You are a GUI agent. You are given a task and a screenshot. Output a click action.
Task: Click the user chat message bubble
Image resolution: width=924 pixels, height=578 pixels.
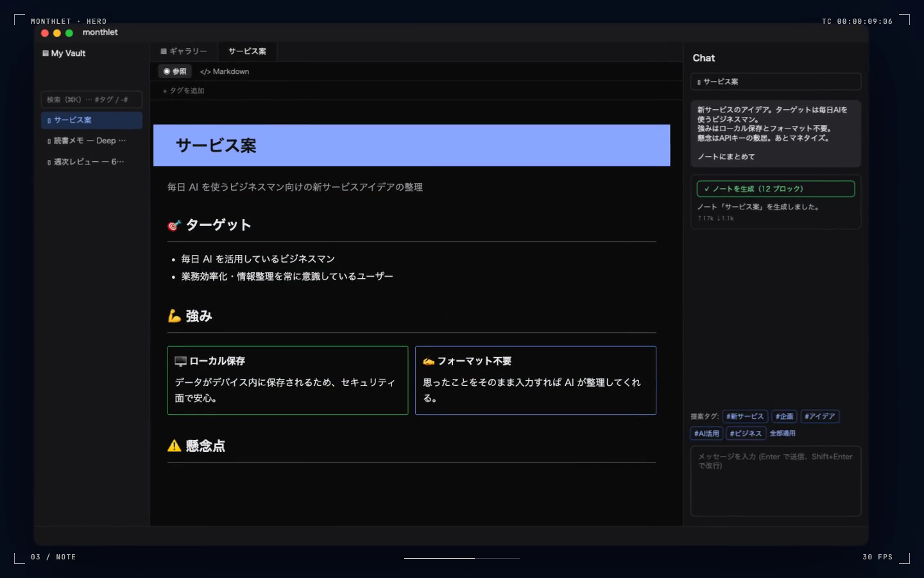tap(776, 133)
